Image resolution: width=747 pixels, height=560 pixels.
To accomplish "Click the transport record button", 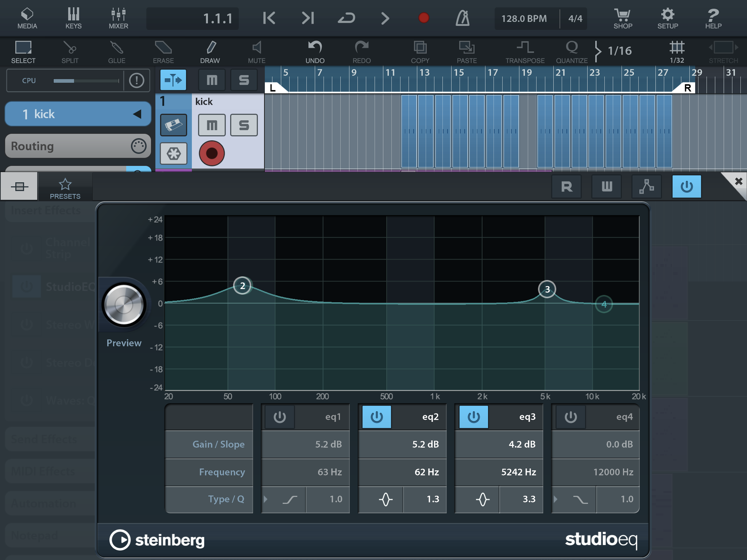I will pyautogui.click(x=424, y=18).
